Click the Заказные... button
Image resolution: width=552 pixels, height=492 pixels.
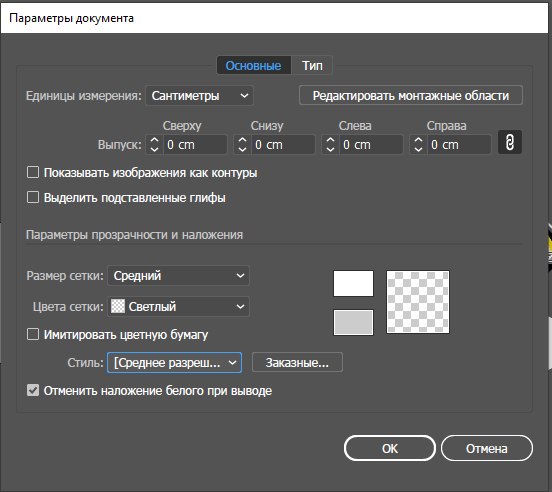tap(297, 362)
